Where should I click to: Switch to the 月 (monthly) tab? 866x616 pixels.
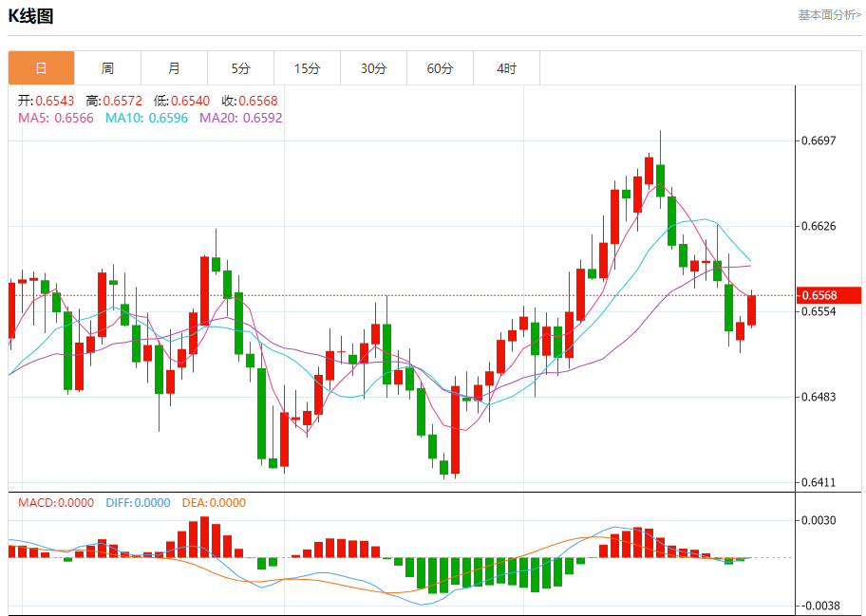pyautogui.click(x=174, y=68)
